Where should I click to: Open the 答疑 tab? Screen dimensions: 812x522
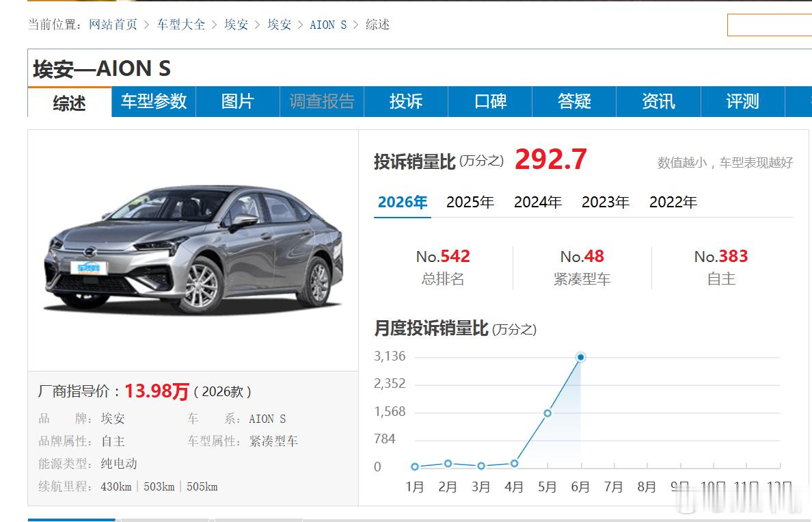[574, 102]
